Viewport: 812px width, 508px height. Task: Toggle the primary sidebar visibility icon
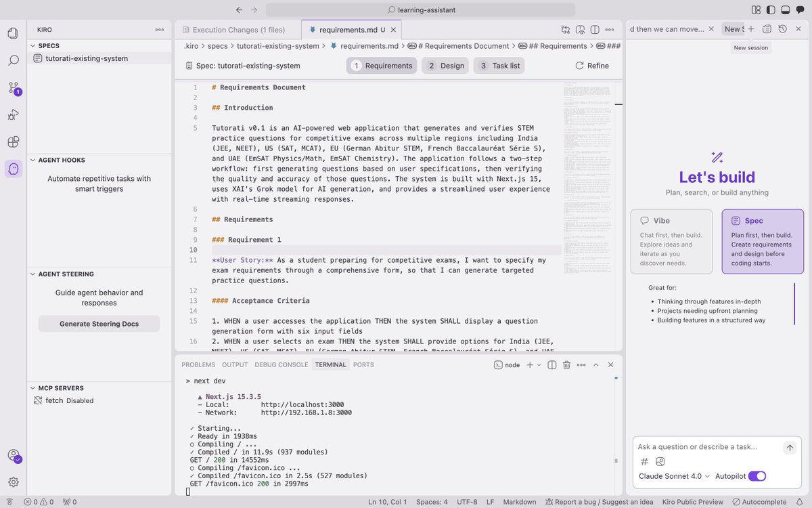(771, 10)
